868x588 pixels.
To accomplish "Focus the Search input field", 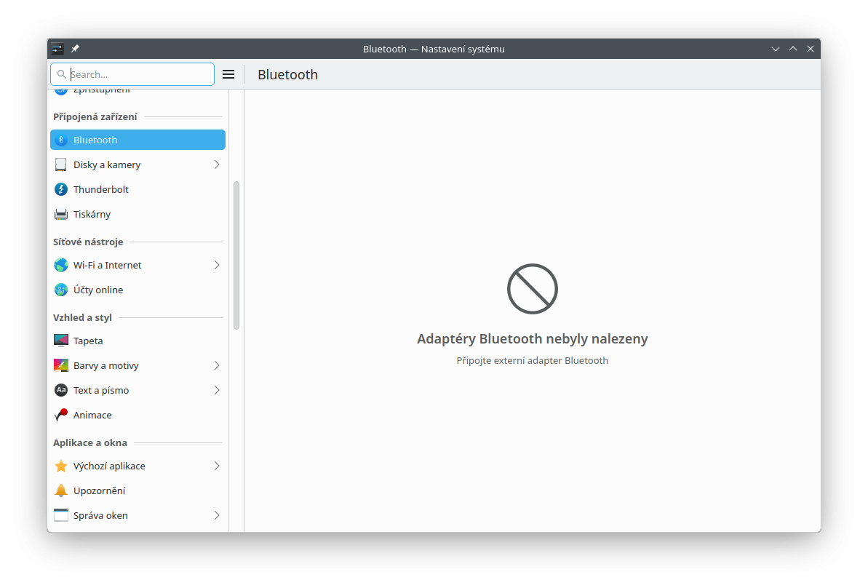I will pyautogui.click(x=138, y=74).
